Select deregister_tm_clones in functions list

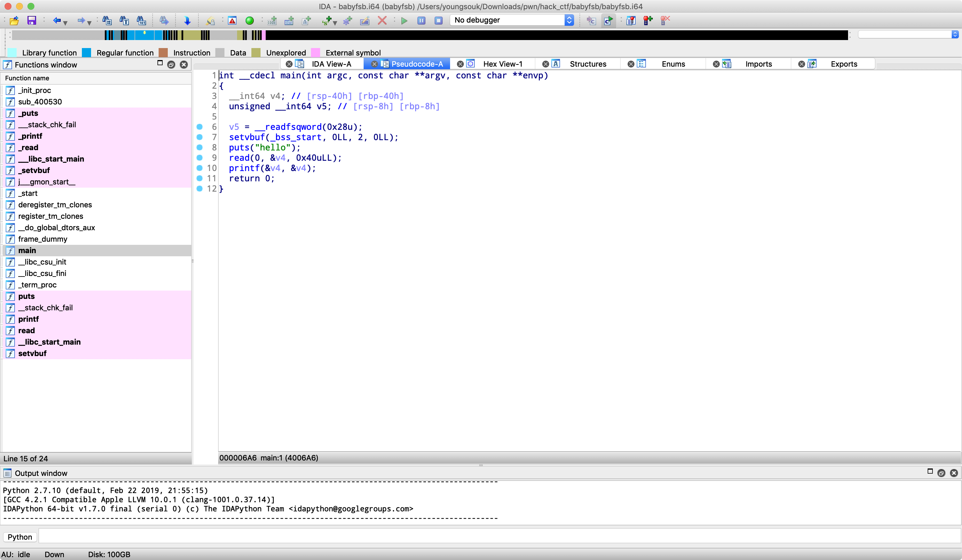pos(55,205)
